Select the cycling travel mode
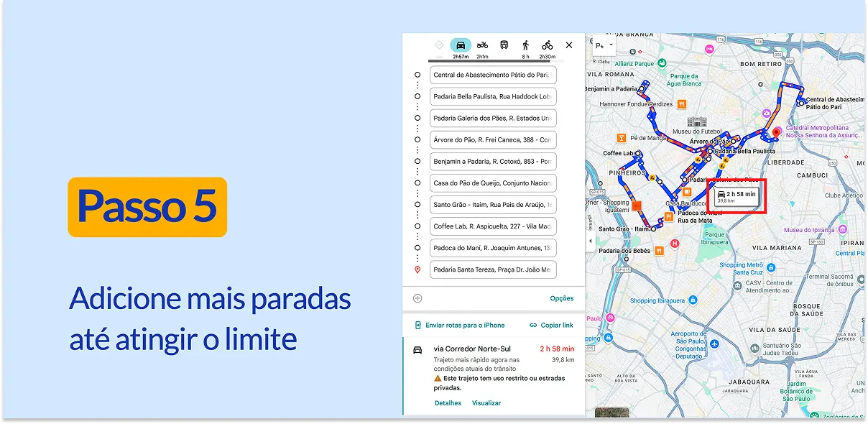Viewport: 868px width, 424px height. (x=548, y=45)
